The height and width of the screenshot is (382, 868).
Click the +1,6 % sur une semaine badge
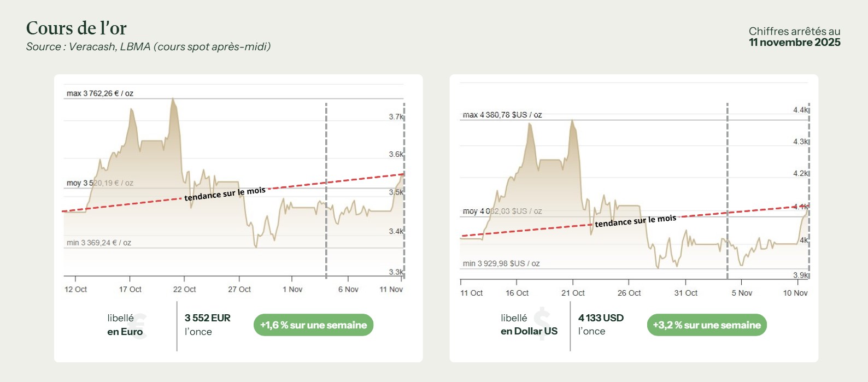coord(313,325)
